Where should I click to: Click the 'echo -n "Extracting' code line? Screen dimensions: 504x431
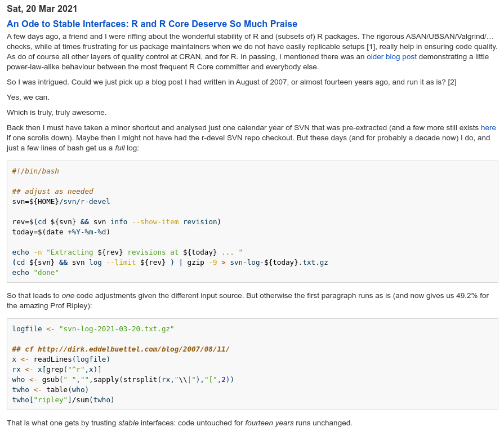click(x=127, y=252)
